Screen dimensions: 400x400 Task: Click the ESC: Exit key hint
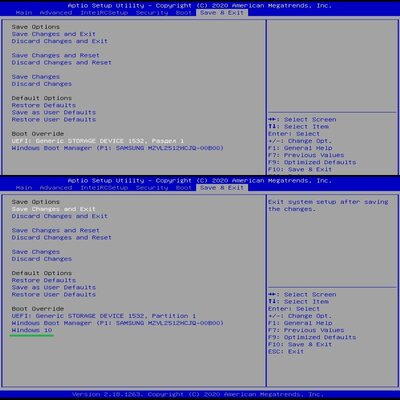286,351
